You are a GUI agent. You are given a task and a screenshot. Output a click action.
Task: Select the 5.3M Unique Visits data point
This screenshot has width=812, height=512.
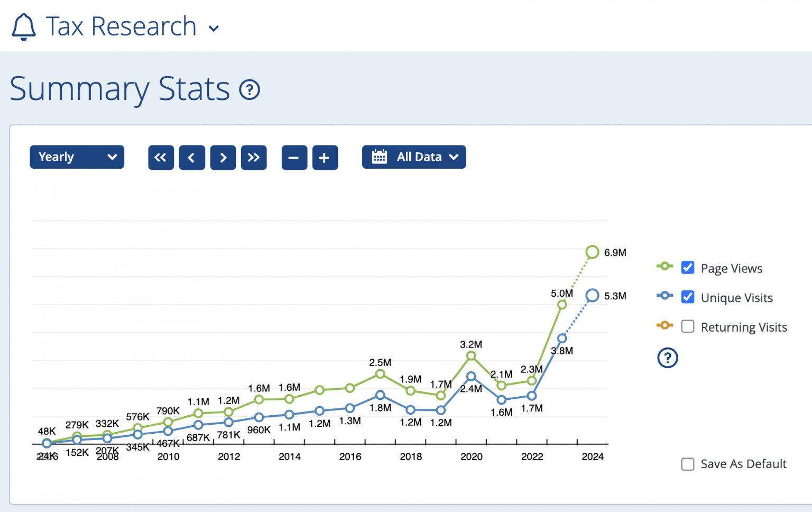pos(592,296)
